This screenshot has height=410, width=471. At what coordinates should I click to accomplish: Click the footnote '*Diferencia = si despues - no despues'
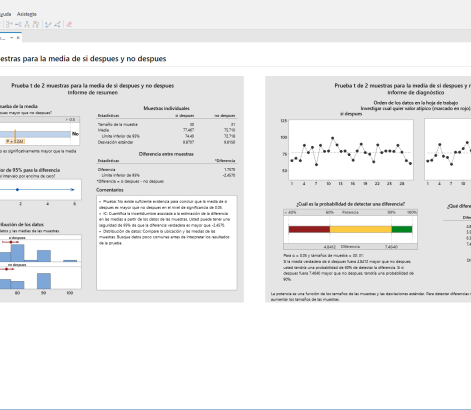(130, 181)
